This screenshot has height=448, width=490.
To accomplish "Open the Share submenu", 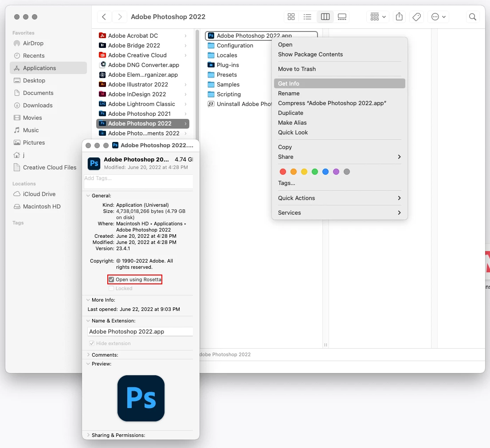I will point(339,157).
